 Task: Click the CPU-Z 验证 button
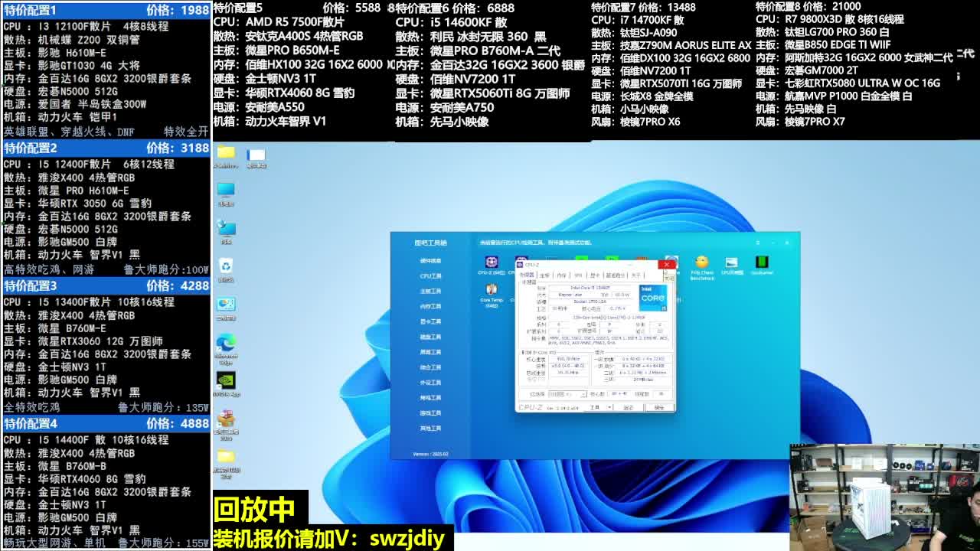tap(628, 407)
